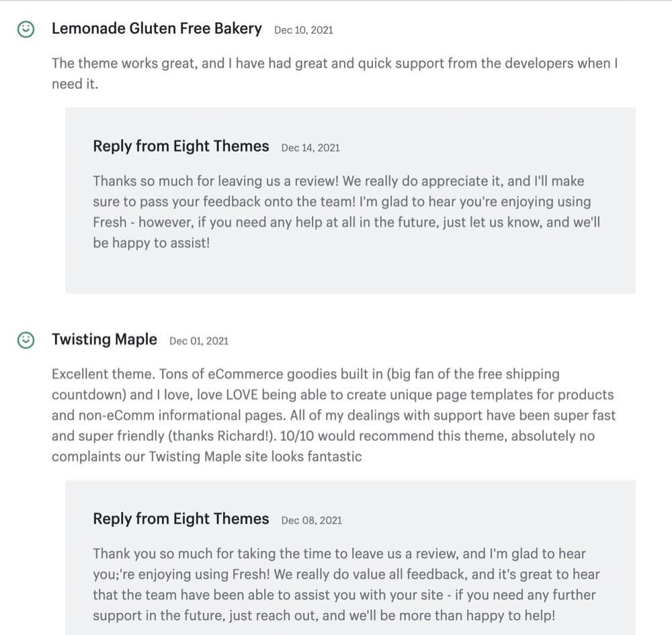Click the Dec 08, 2021 reply date
Viewport: 672px width, 635px height.
click(x=311, y=520)
